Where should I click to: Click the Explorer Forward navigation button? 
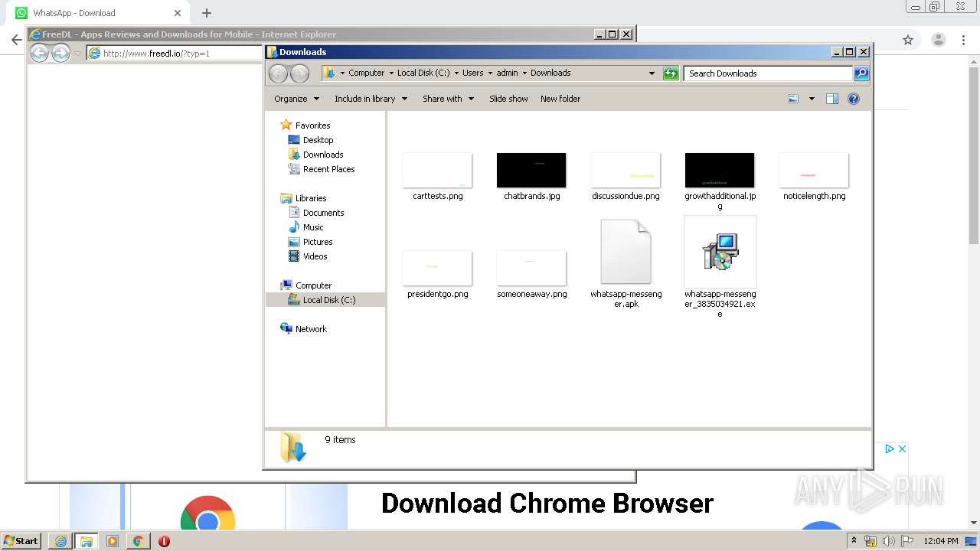300,73
